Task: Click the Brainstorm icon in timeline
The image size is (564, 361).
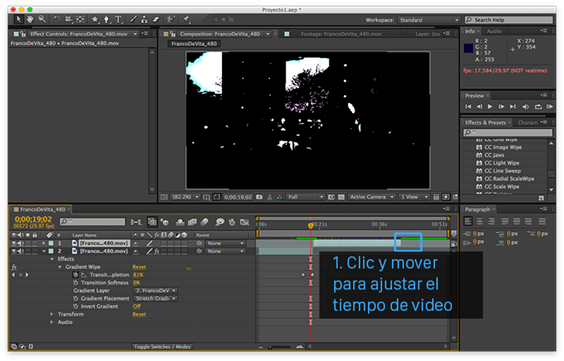Action: point(219,223)
